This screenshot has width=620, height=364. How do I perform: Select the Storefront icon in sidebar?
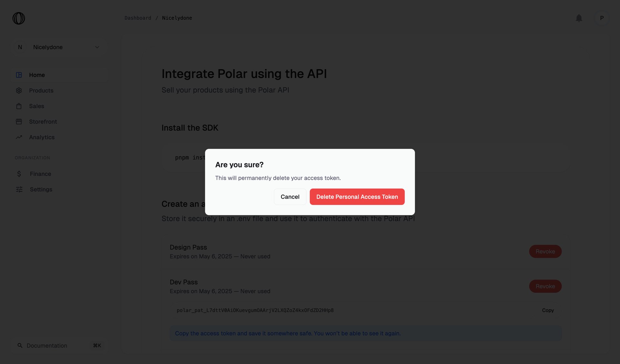[x=19, y=121]
